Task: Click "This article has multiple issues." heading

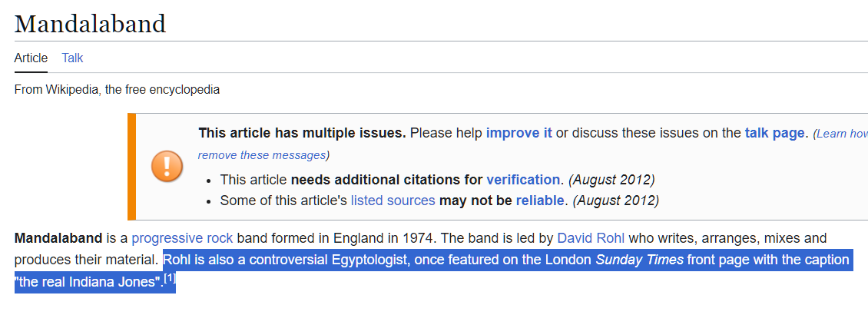Action: point(302,133)
